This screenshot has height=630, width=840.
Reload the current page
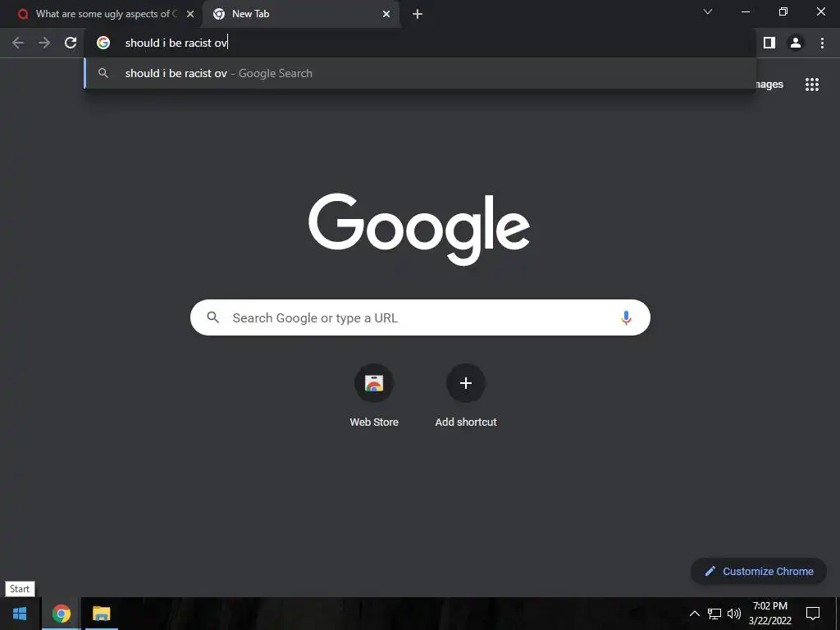click(x=71, y=43)
